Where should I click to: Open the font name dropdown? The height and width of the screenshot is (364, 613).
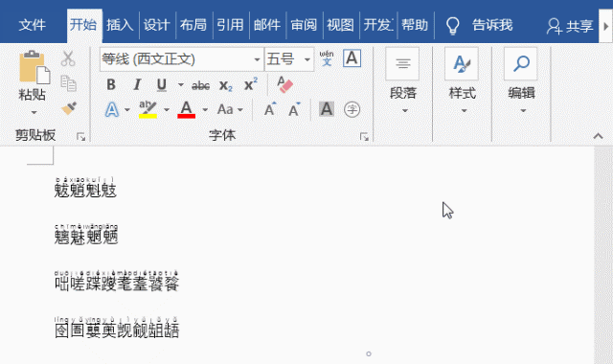tap(257, 59)
